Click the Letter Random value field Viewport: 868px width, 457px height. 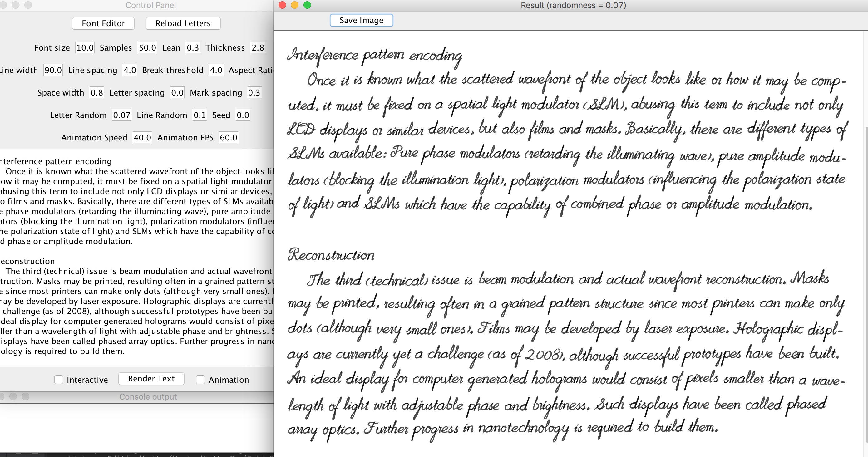[122, 115]
